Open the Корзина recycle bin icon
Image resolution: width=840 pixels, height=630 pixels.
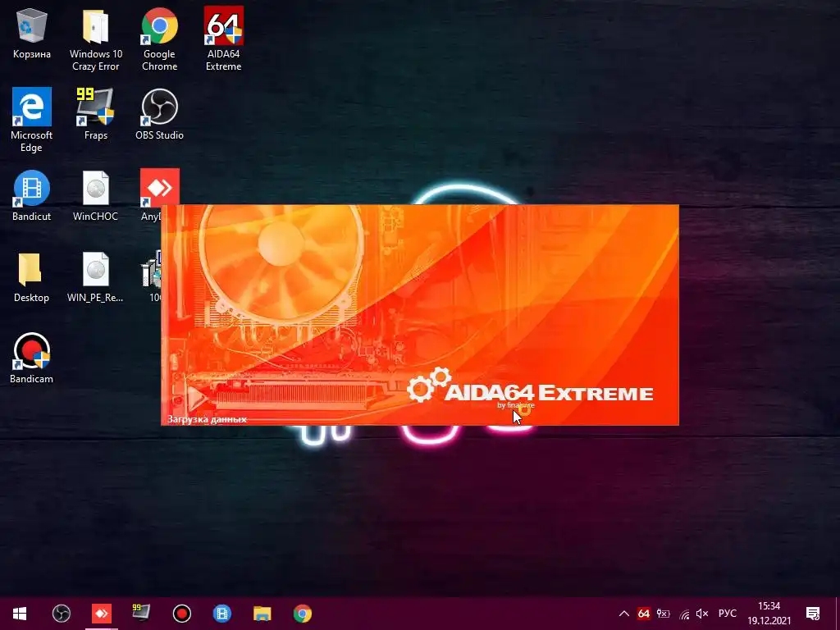click(x=32, y=33)
